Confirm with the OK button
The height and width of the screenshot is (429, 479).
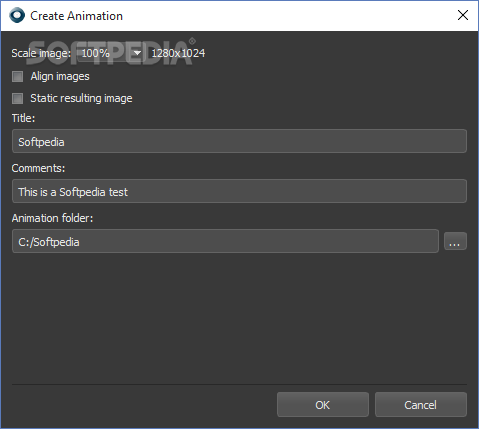click(323, 405)
